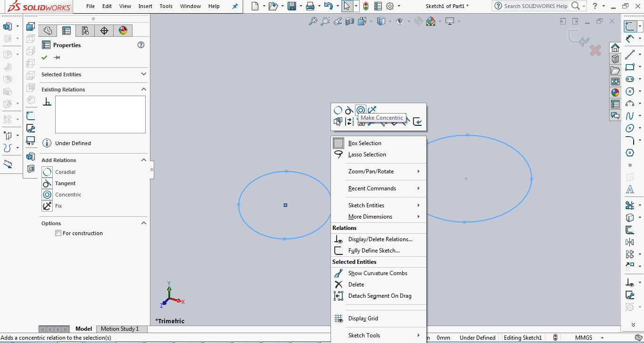Open the File menu
644x343 pixels.
91,6
